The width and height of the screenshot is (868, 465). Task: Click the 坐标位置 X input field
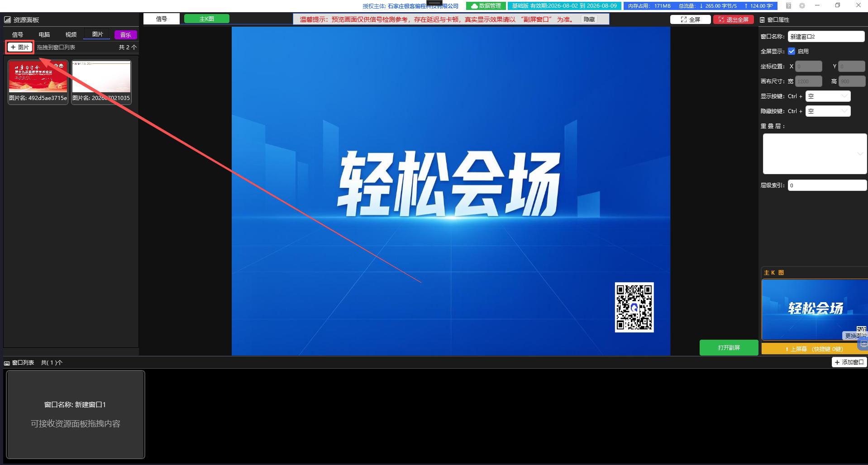click(809, 66)
